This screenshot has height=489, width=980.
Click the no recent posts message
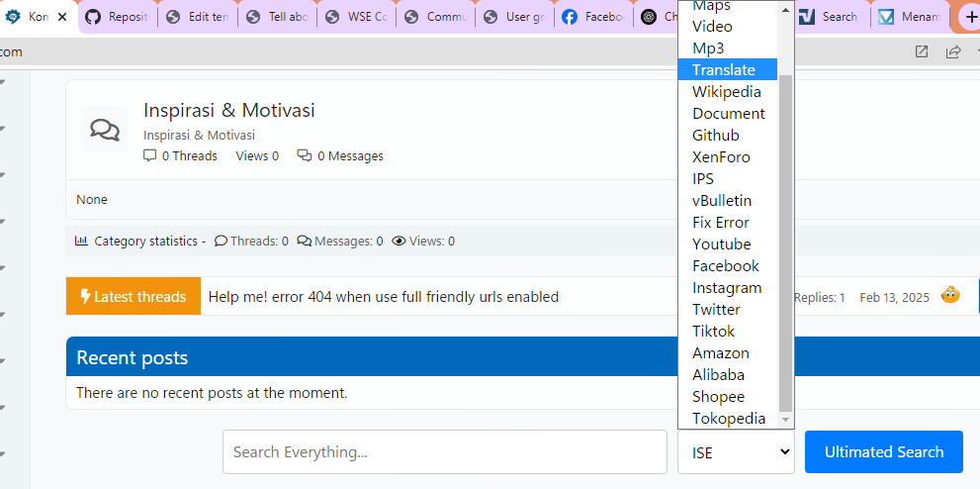(212, 393)
